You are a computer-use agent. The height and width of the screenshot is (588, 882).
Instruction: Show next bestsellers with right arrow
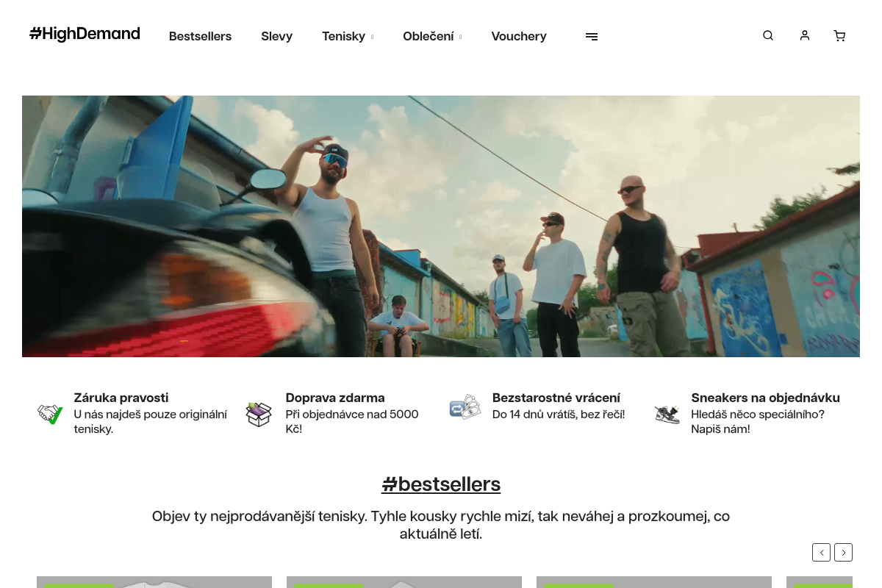[x=844, y=552]
